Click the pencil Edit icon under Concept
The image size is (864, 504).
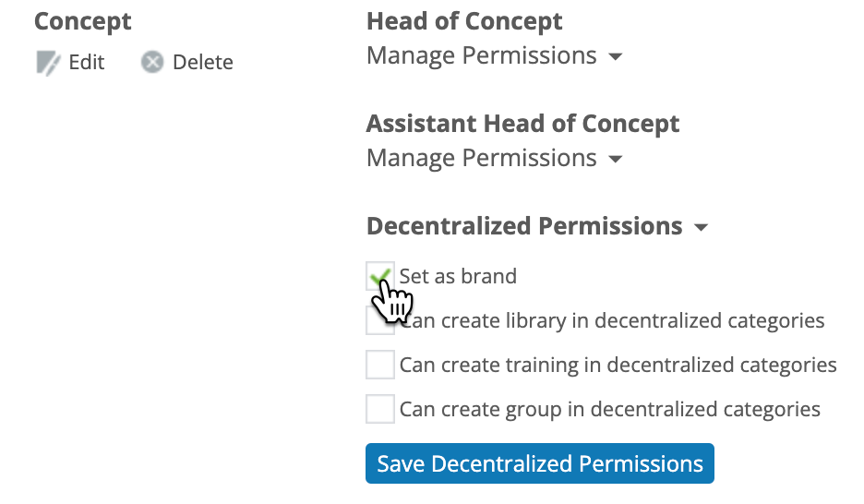point(48,63)
